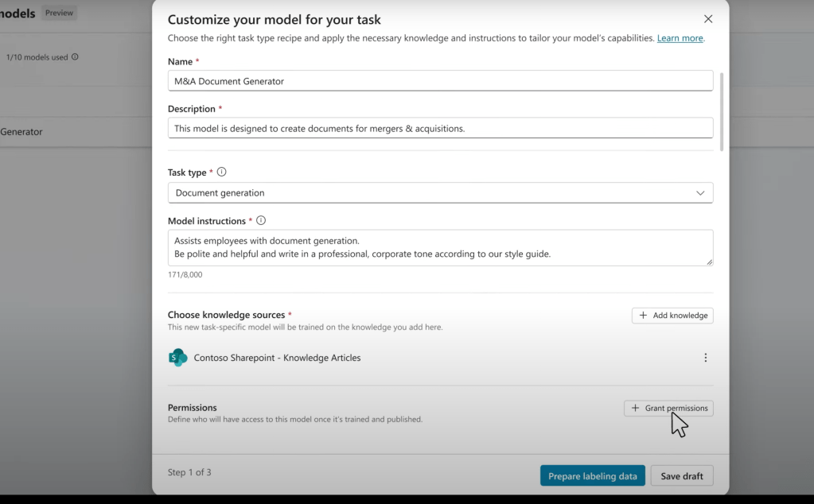This screenshot has width=814, height=504.
Task: Click info icon next to models used
Action: 76,57
